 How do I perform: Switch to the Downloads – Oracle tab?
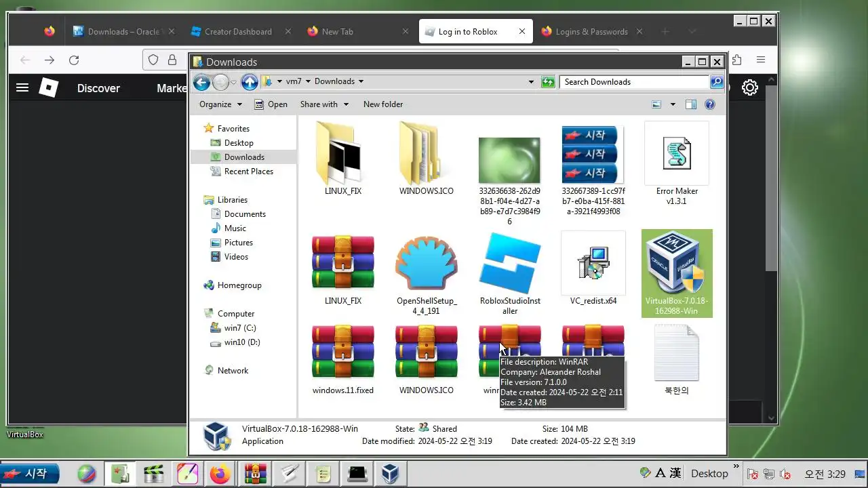[123, 32]
